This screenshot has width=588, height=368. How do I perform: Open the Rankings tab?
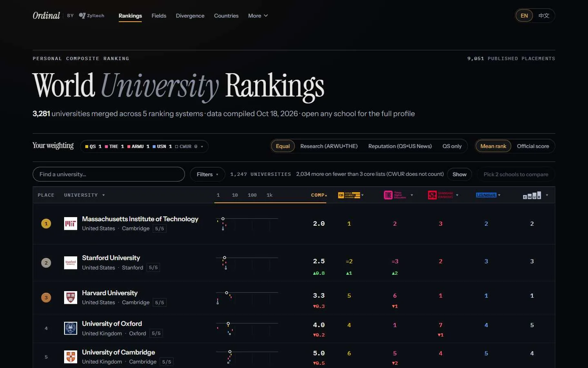[x=130, y=16]
